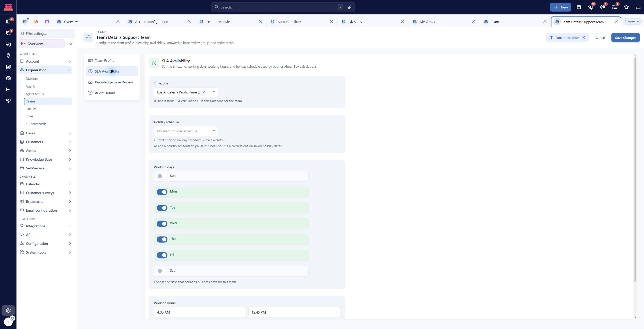Open lightbulb icon in left rail
This screenshot has width=644, height=329.
[x=8, y=55]
